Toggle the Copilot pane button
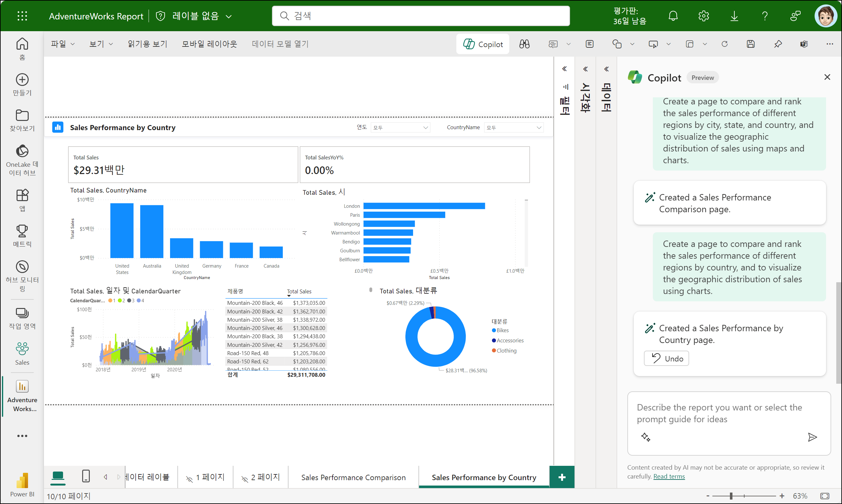The image size is (842, 504). 483,44
